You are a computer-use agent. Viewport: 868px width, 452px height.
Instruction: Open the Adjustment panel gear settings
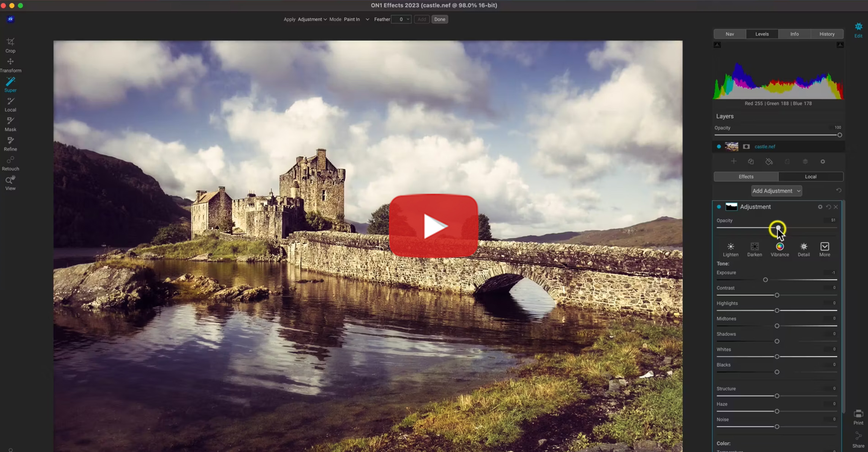[x=820, y=207]
